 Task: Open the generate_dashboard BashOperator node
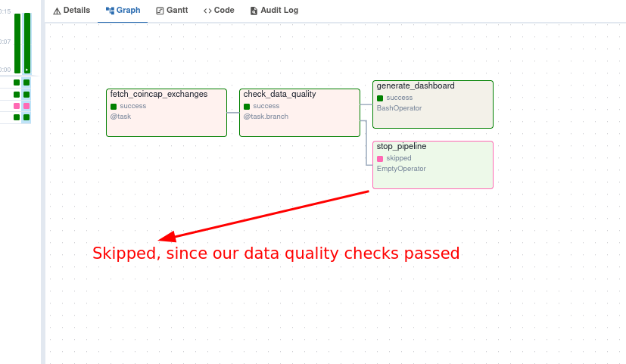click(x=433, y=104)
